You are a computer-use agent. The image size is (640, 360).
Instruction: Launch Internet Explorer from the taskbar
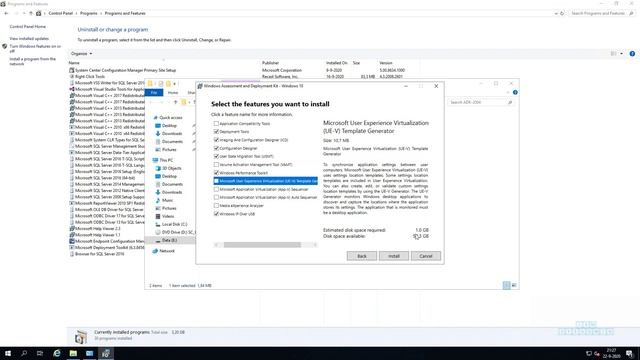(x=57, y=353)
